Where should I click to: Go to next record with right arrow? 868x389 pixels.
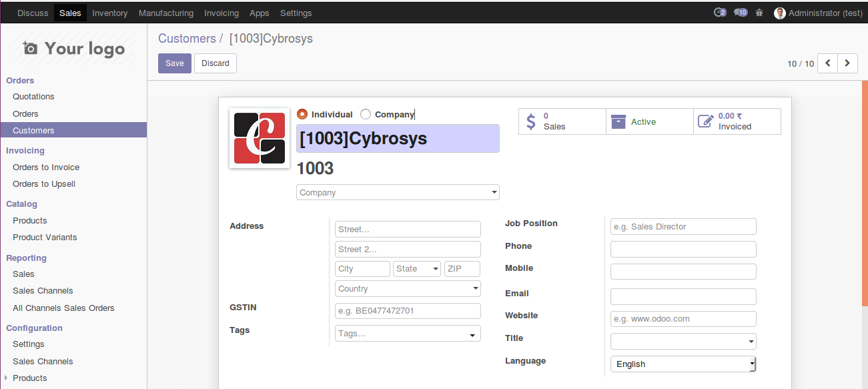pos(847,63)
